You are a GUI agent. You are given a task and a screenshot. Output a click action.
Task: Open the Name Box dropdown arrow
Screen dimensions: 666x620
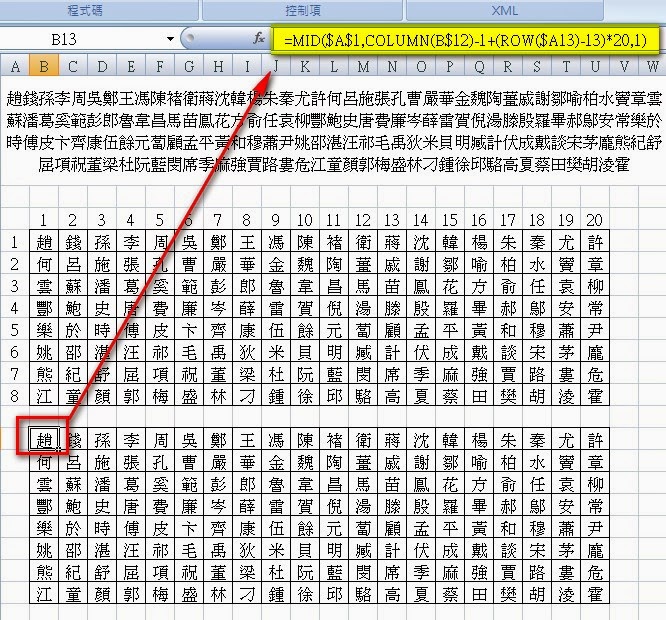coord(170,39)
